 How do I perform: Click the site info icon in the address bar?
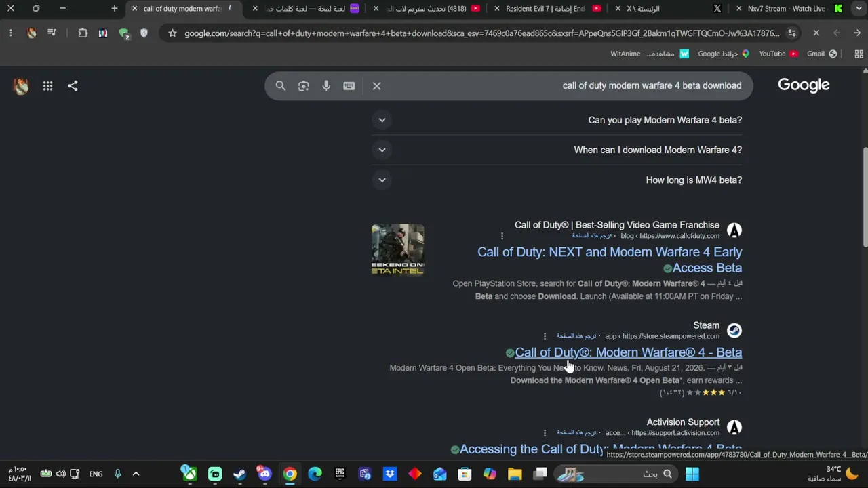[x=792, y=33]
